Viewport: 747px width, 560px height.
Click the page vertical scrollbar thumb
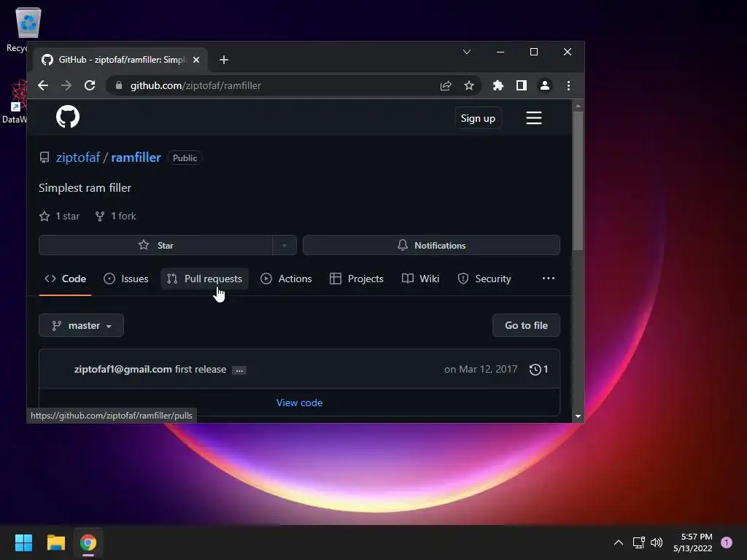[x=578, y=181]
